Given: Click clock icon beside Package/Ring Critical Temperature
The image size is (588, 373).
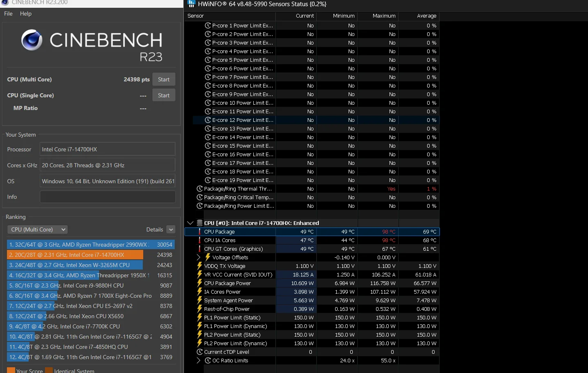Looking at the screenshot, I should 200,197.
